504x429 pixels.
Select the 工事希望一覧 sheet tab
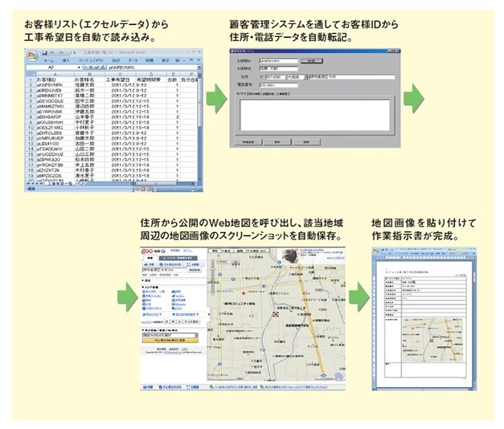coord(63,184)
